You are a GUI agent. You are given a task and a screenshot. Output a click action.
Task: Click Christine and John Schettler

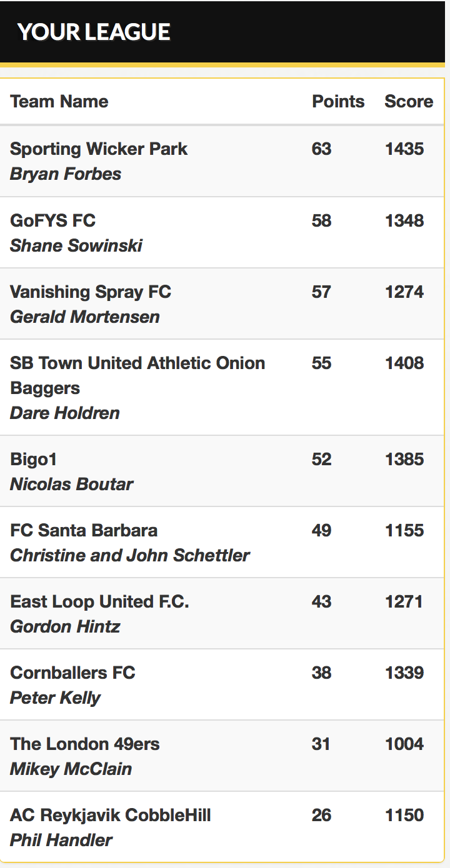click(130, 555)
